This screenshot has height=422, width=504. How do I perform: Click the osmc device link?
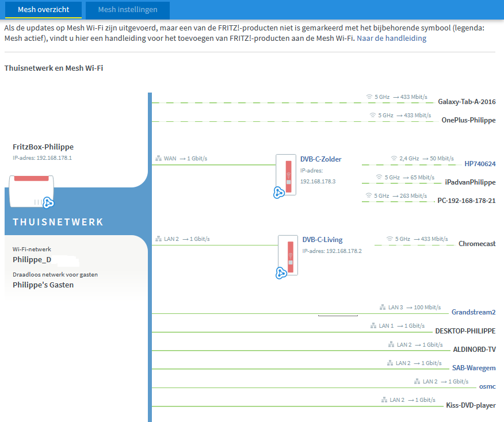487,386
